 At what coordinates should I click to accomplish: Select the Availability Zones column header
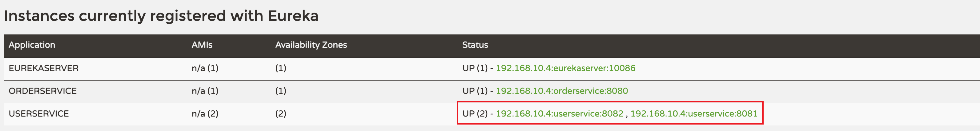(x=311, y=45)
